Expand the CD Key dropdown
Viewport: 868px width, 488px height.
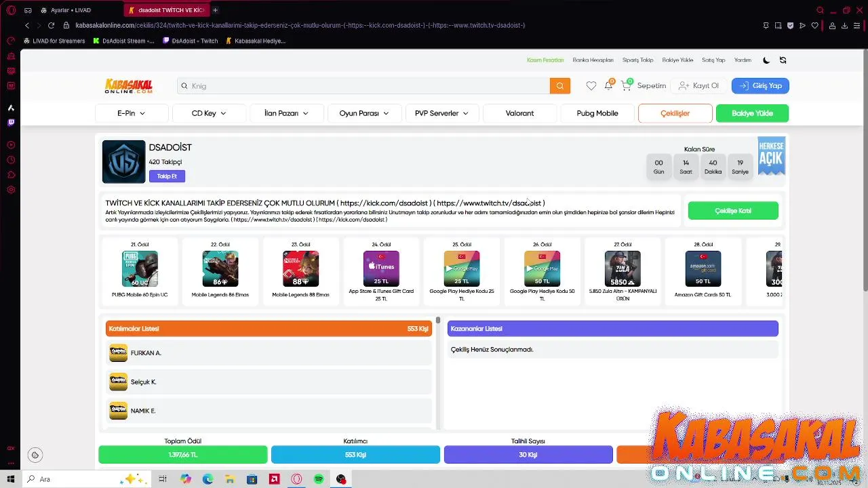(x=209, y=113)
